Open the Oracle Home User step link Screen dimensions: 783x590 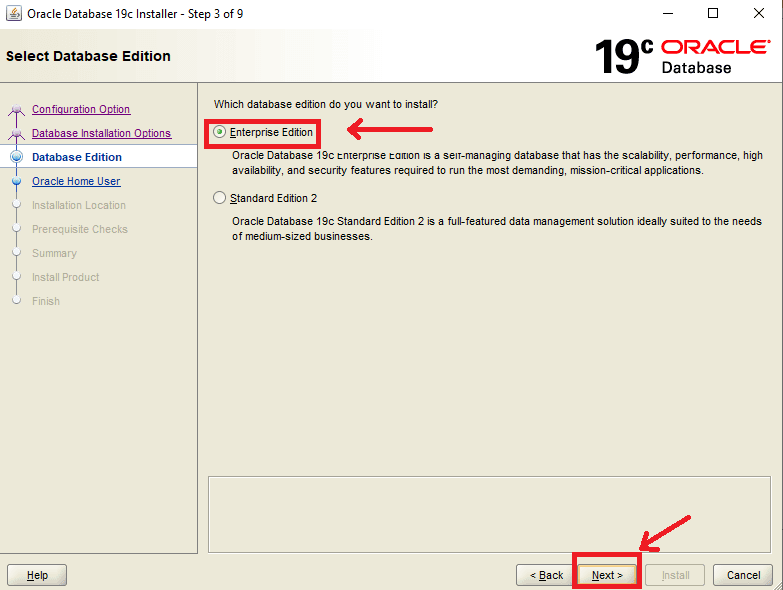click(x=76, y=181)
